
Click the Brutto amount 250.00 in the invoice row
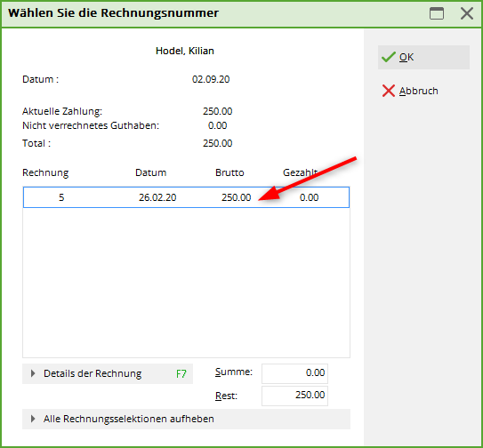(x=237, y=197)
